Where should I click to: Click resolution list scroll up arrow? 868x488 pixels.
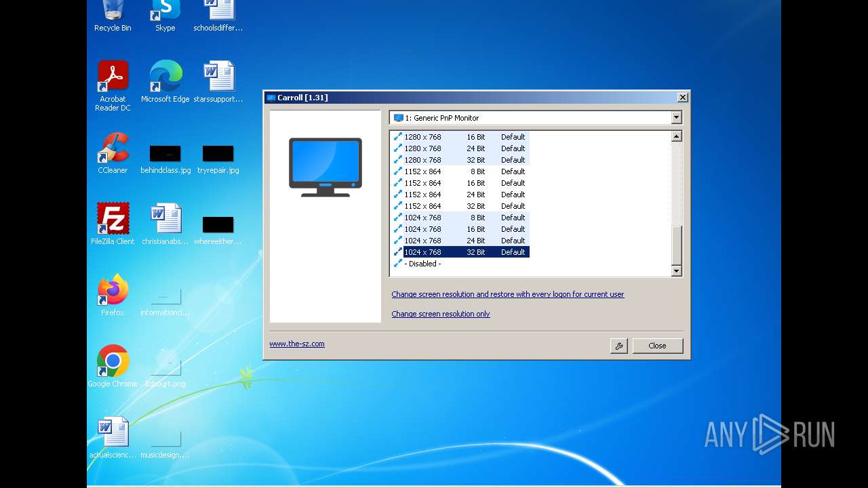[x=676, y=136]
